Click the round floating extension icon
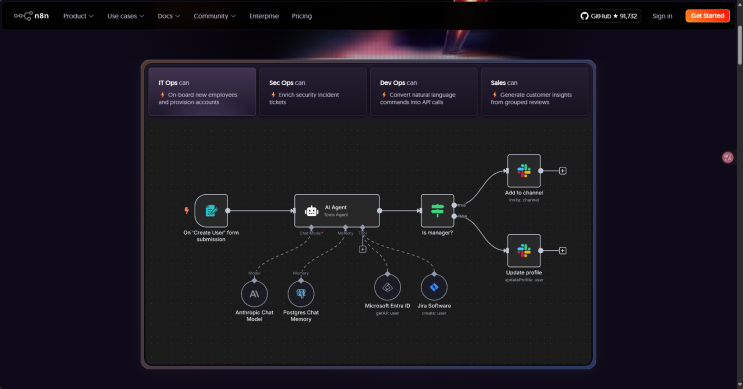The height and width of the screenshot is (389, 743). coord(728,157)
